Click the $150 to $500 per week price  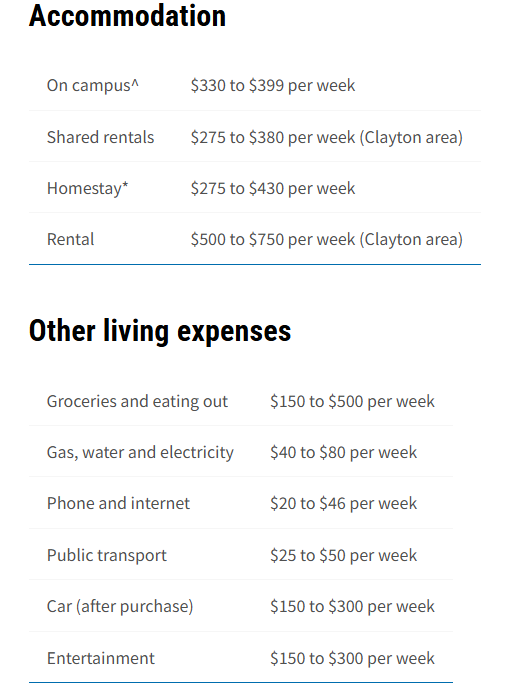352,401
